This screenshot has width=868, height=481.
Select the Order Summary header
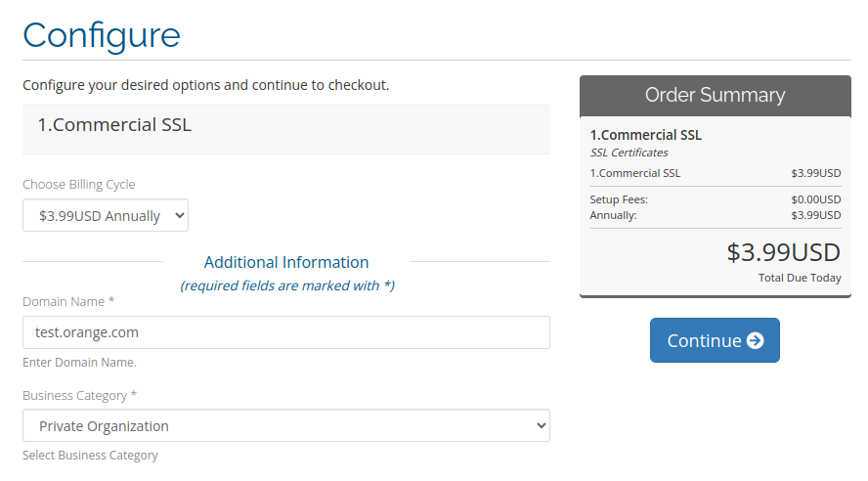tap(716, 95)
